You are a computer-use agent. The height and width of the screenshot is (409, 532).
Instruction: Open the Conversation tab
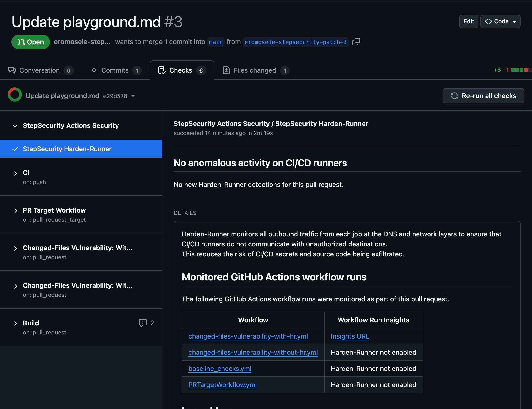tap(41, 70)
